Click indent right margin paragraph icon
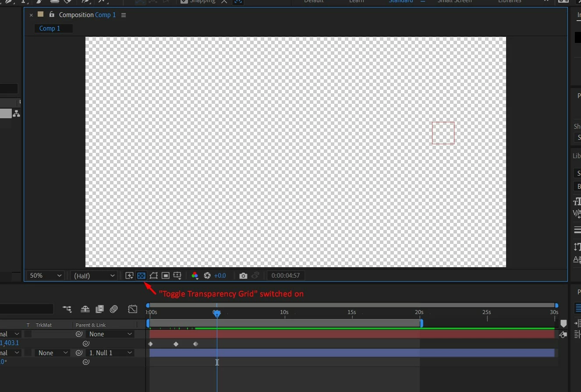581x392 pixels. [577, 334]
